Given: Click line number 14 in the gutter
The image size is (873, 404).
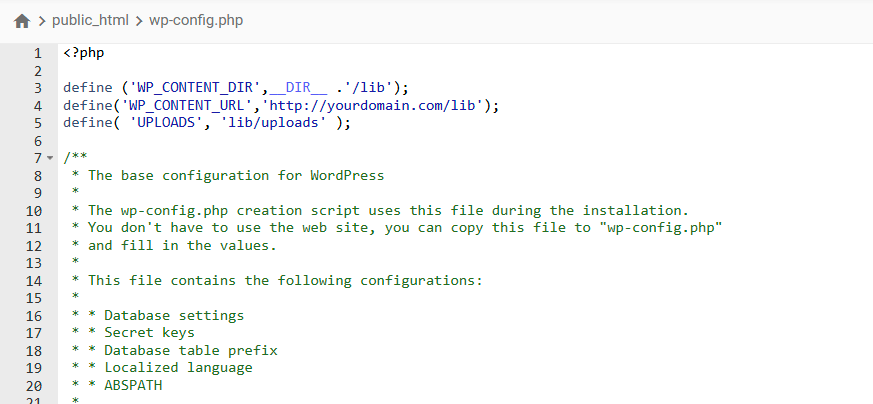Looking at the screenshot, I should pyautogui.click(x=33, y=281).
